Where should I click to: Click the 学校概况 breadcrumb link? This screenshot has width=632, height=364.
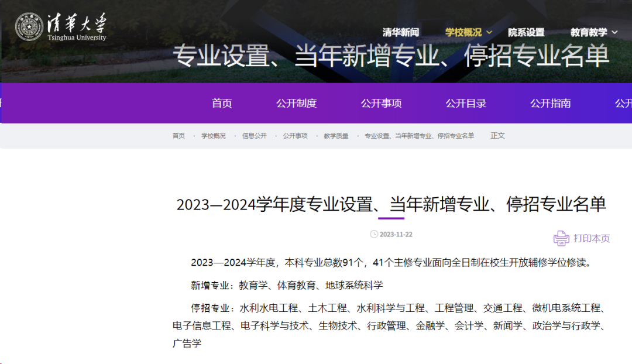(213, 136)
